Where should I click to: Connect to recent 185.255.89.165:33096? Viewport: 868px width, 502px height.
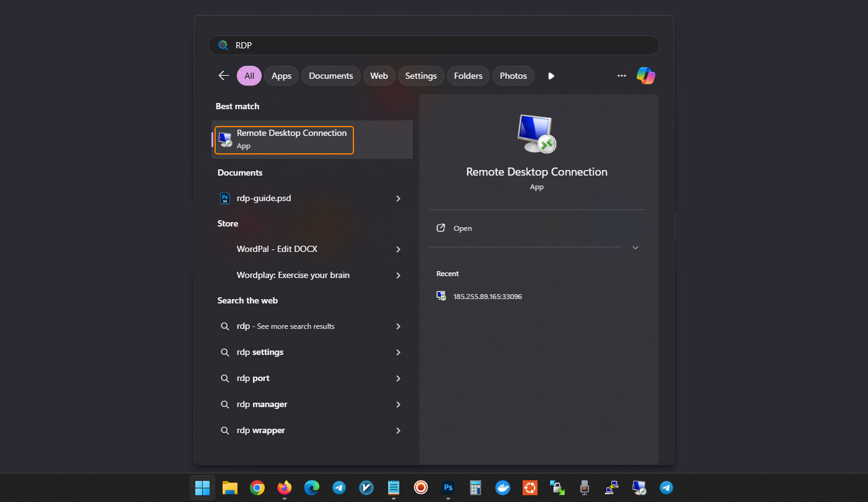tap(487, 297)
